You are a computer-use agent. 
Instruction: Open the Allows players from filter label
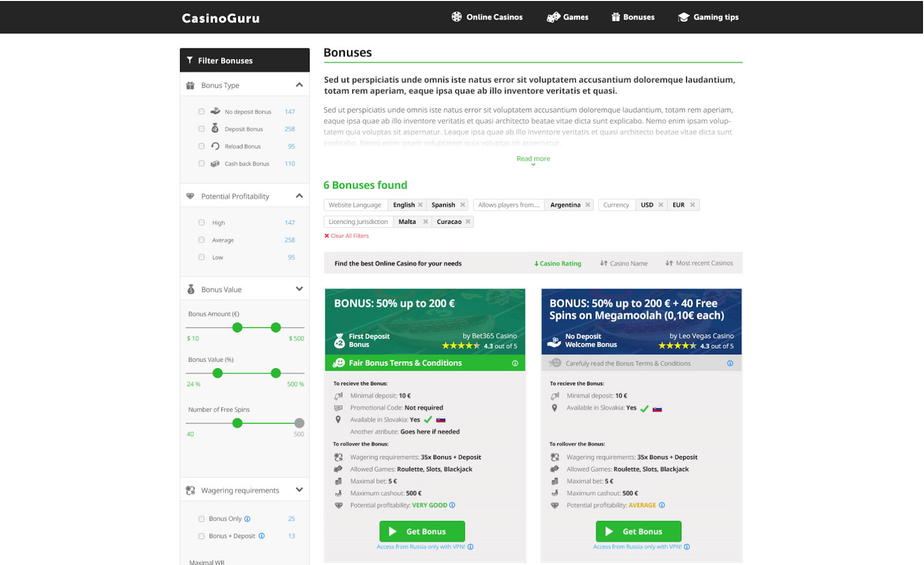pos(509,205)
